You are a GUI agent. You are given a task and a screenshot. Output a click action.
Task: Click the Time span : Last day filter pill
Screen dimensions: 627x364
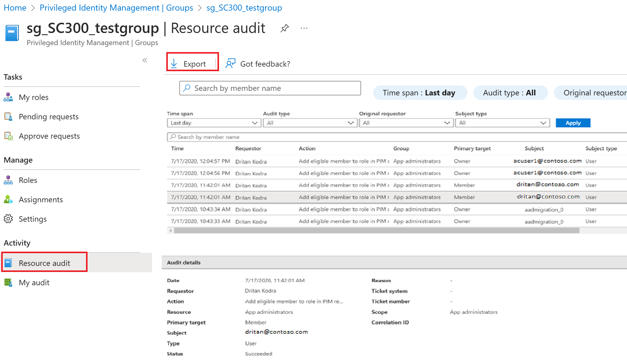pyautogui.click(x=420, y=93)
